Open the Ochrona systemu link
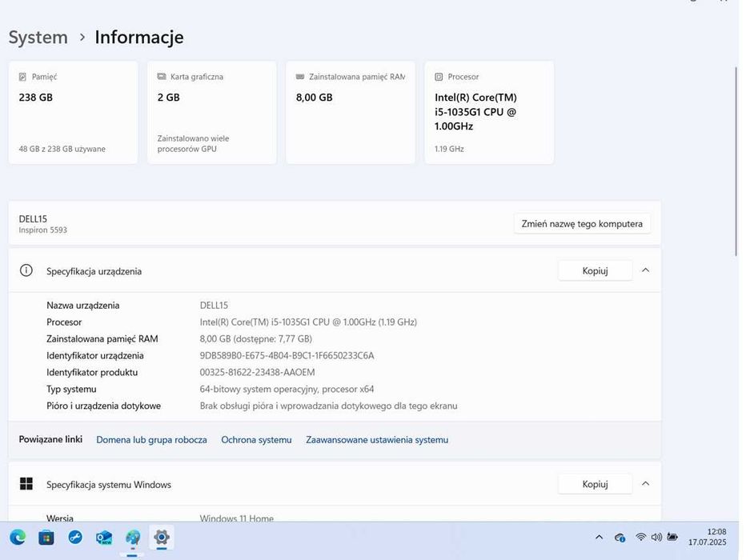Image resolution: width=754 pixels, height=560 pixels. point(256,439)
